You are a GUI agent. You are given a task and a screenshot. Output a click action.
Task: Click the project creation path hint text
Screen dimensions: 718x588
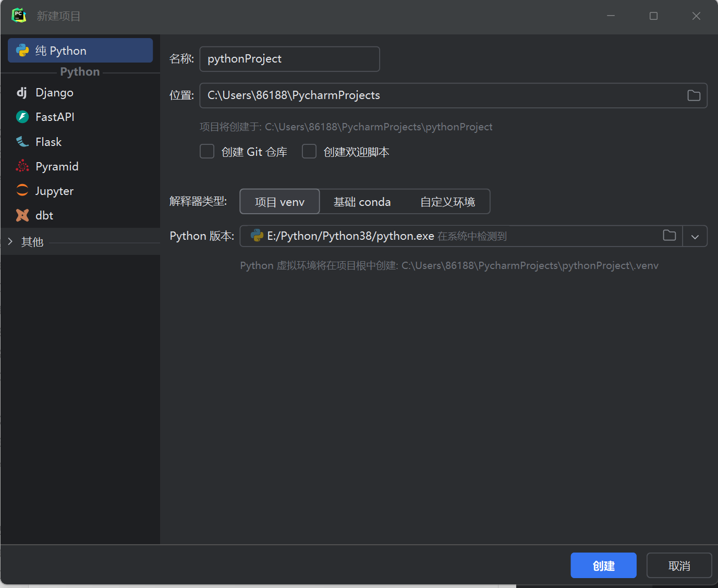(346, 127)
